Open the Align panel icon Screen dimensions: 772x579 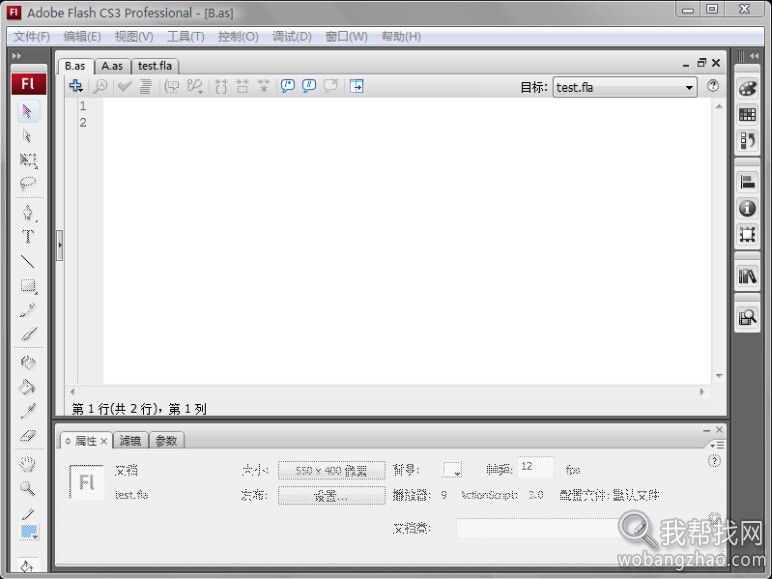[747, 182]
